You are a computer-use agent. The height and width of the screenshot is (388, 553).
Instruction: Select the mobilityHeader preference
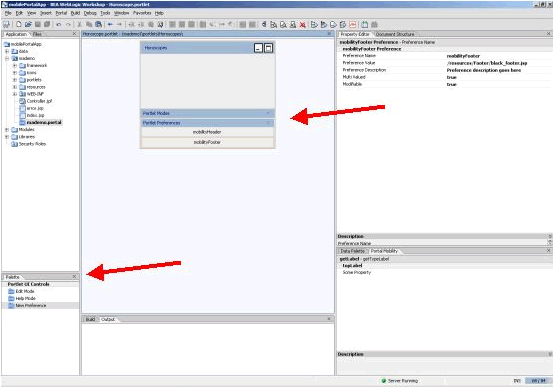[x=207, y=132]
